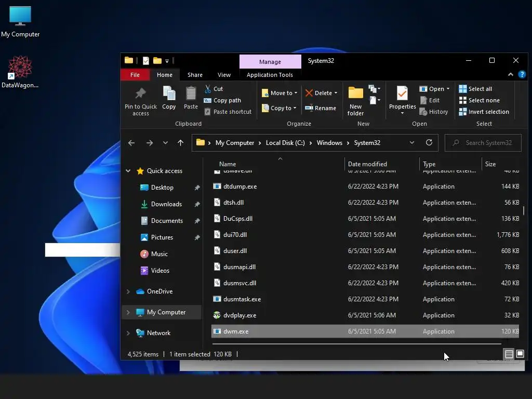Open the DataWagon desktop shortcut
The width and height of the screenshot is (532, 399).
pyautogui.click(x=20, y=72)
